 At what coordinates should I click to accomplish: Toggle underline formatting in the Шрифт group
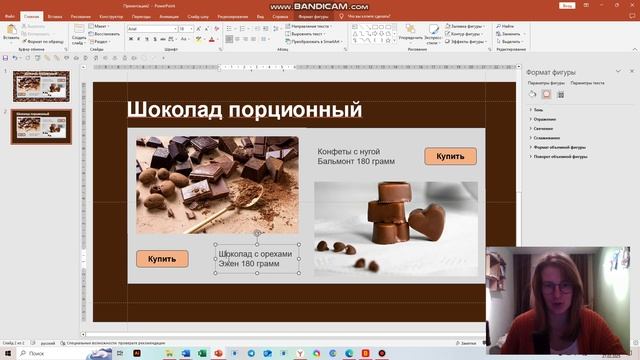(147, 39)
